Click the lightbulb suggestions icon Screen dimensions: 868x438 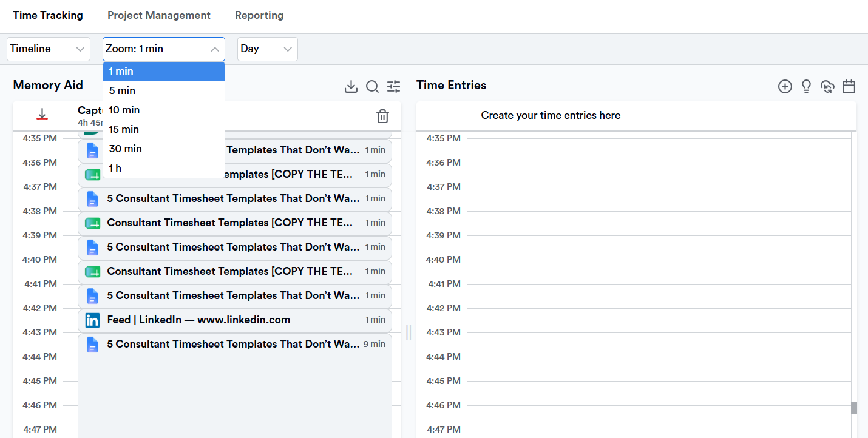click(806, 87)
